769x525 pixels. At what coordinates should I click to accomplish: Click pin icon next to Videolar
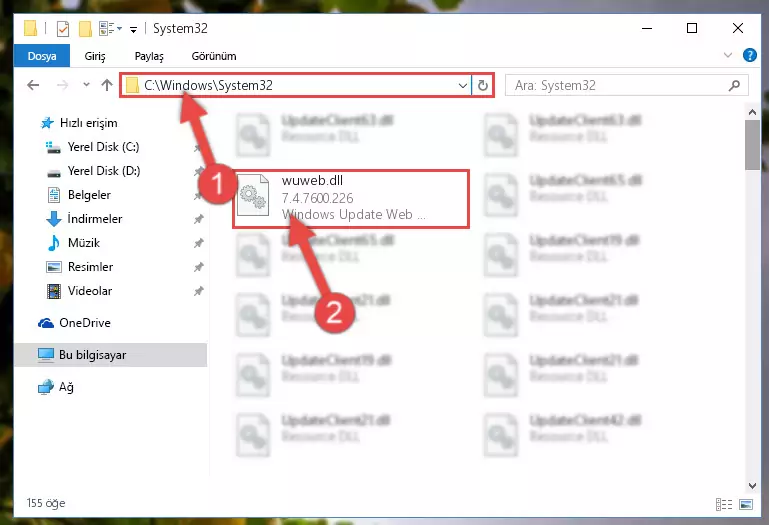pyautogui.click(x=198, y=291)
